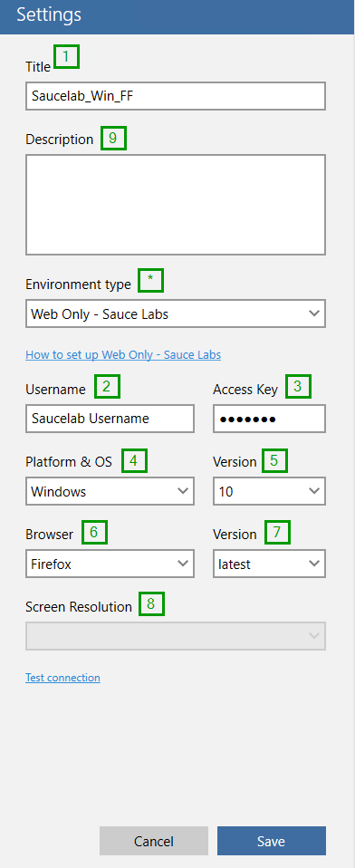Screen dimensions: 355x868
Task: Click the Username label
Action: (55, 390)
